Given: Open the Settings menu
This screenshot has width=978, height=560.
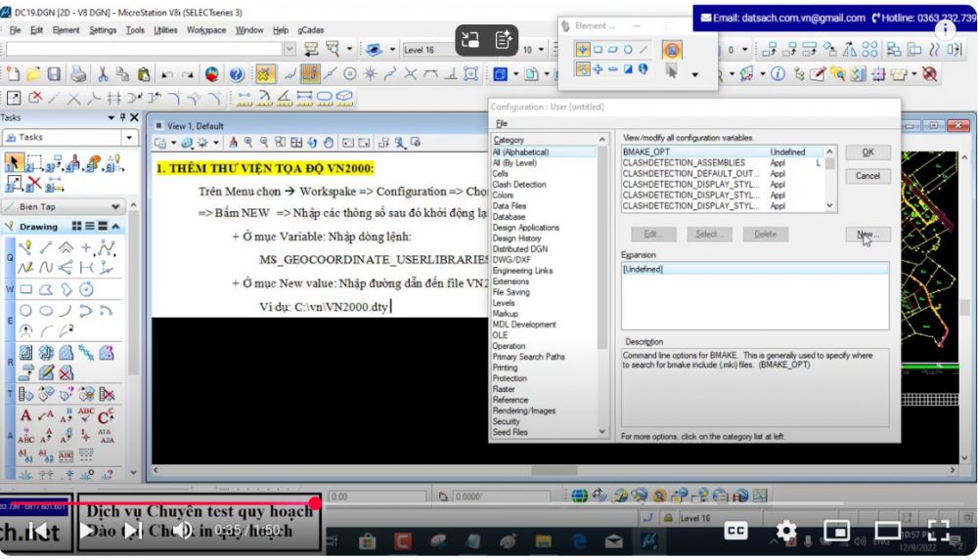Looking at the screenshot, I should point(103,30).
